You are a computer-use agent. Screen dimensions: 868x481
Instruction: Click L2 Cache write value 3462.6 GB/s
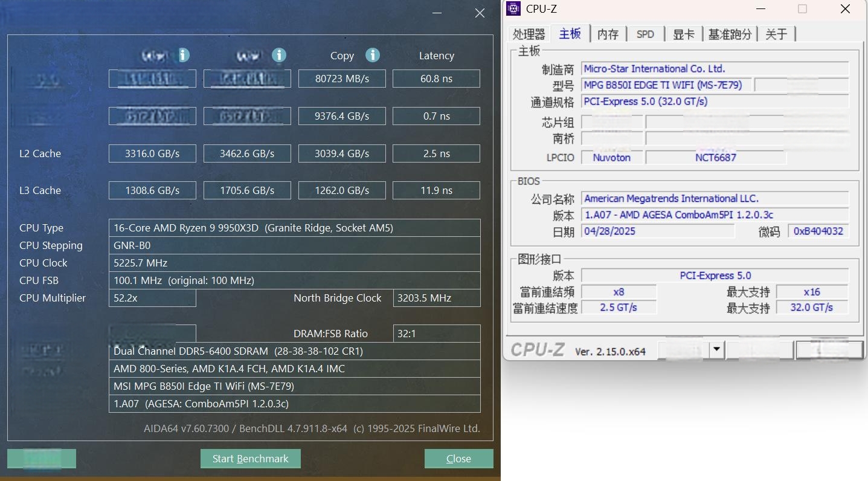click(x=247, y=153)
